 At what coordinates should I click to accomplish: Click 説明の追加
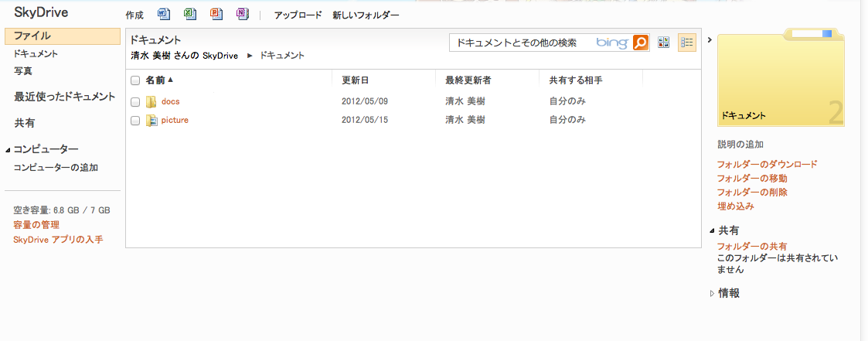click(x=740, y=145)
